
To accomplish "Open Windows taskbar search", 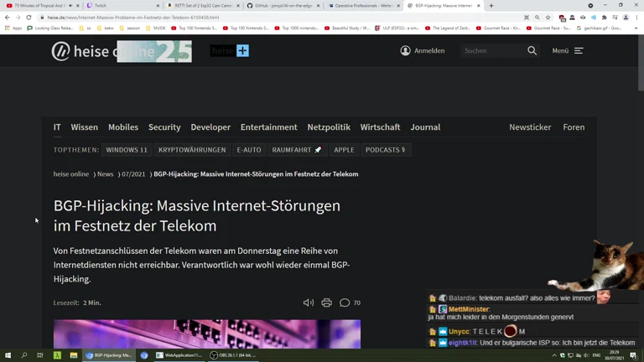I will tap(23, 355).
